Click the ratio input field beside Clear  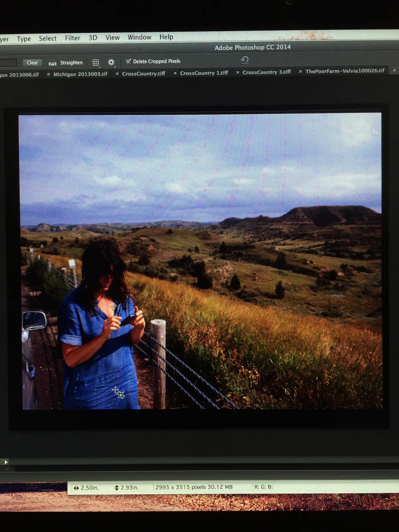pyautogui.click(x=8, y=63)
